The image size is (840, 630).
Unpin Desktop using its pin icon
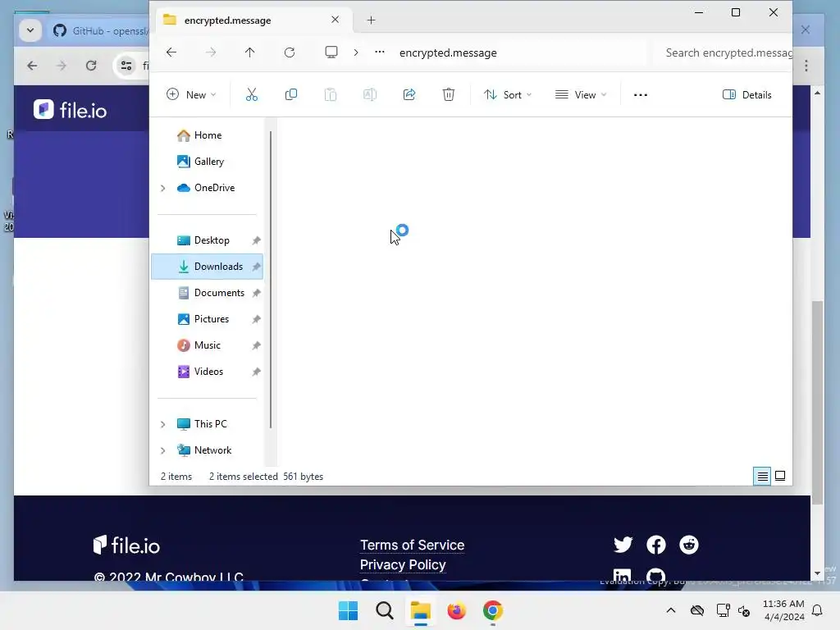tap(256, 240)
